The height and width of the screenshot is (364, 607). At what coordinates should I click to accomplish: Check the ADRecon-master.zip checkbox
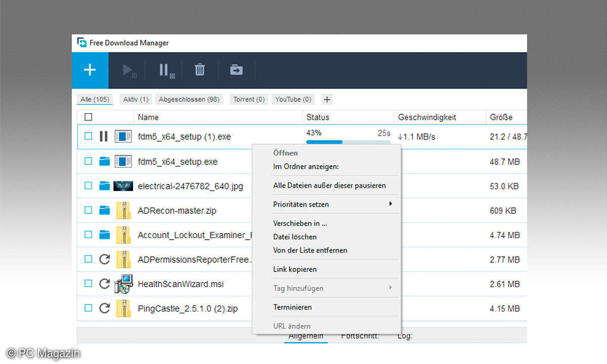[89, 210]
